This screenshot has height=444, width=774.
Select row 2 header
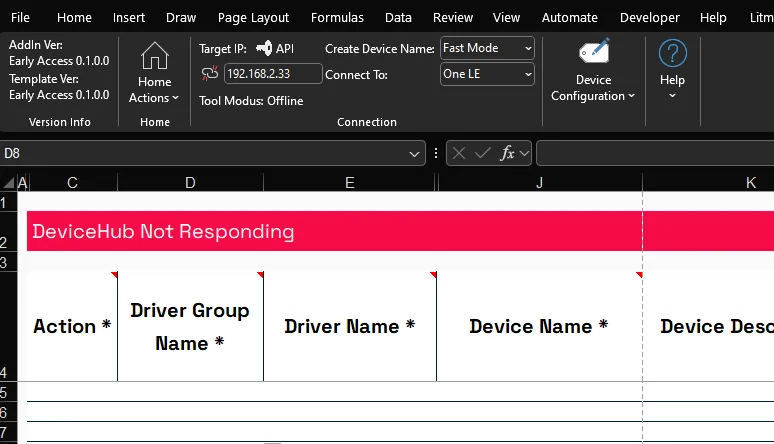pyautogui.click(x=8, y=231)
